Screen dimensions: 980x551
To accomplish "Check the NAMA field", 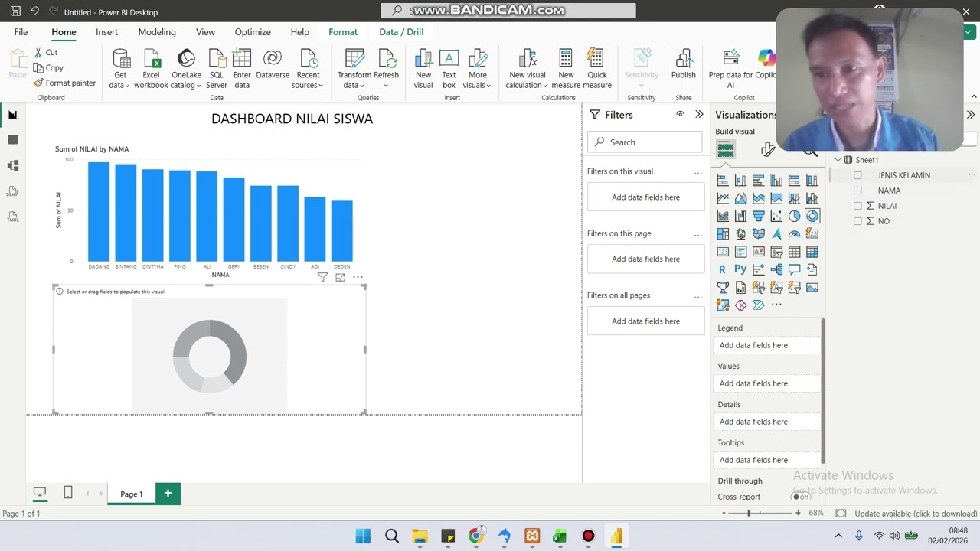I will point(857,191).
